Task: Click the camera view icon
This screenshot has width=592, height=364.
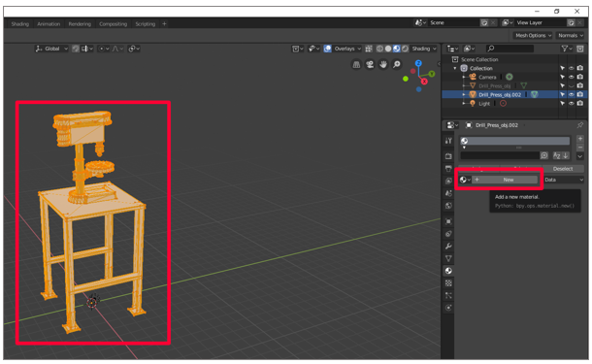Action: 370,65
